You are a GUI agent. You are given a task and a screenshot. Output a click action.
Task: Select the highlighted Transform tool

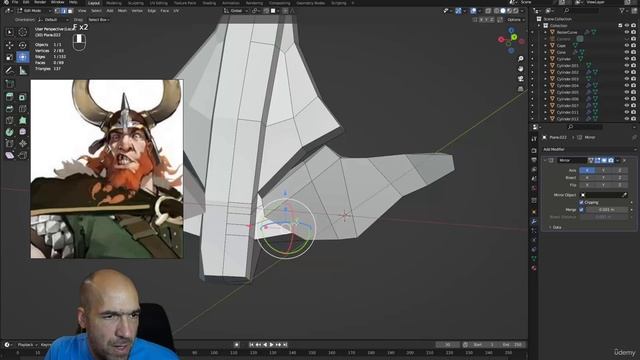pos(22,57)
